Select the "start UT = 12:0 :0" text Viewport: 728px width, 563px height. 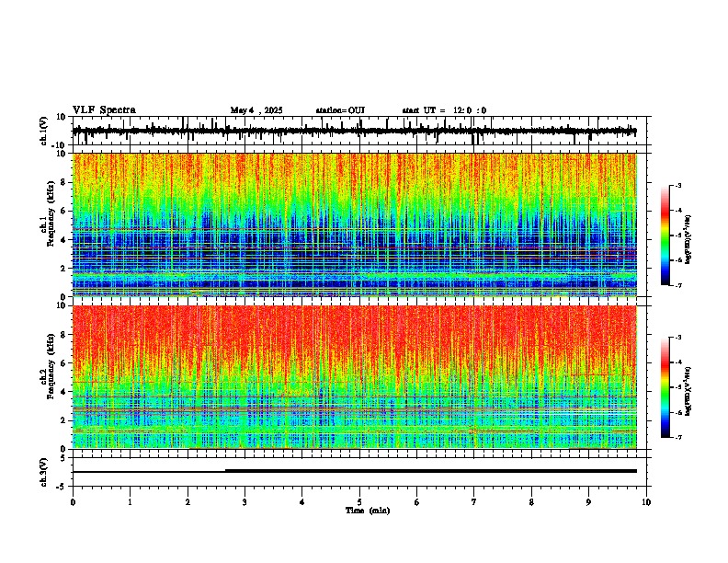[x=444, y=110]
